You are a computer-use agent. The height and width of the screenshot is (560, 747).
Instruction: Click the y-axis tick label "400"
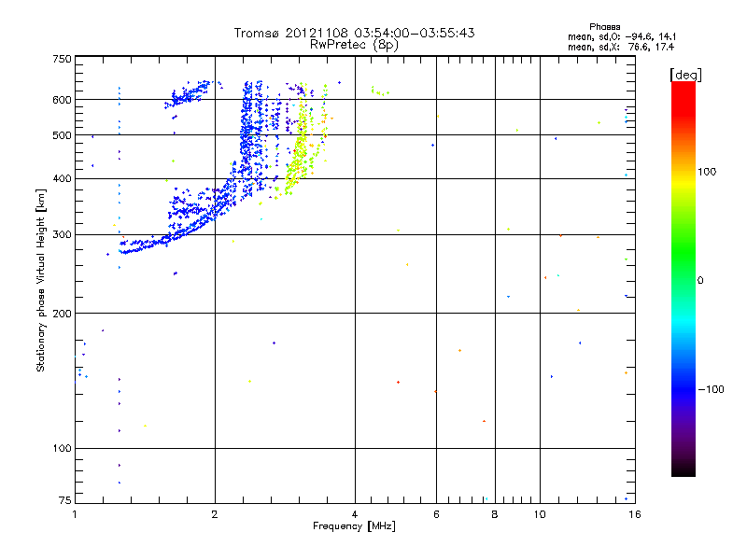point(62,178)
